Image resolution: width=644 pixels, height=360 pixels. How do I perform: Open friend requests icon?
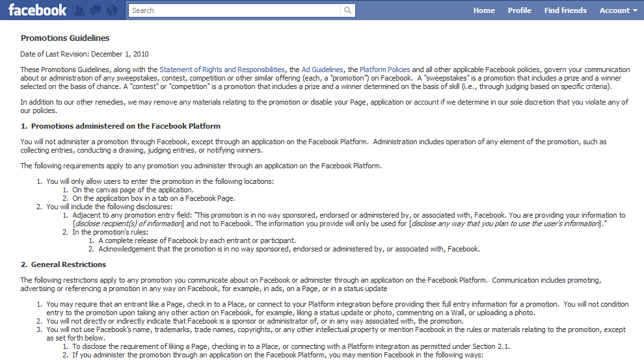coord(79,10)
